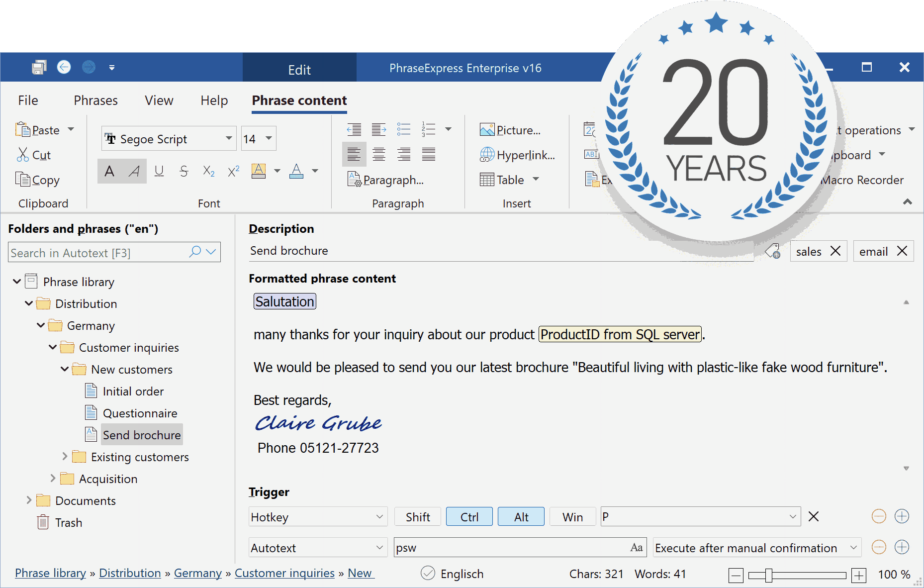Insert a hyperlink
The width and height of the screenshot is (924, 588).
pos(519,155)
